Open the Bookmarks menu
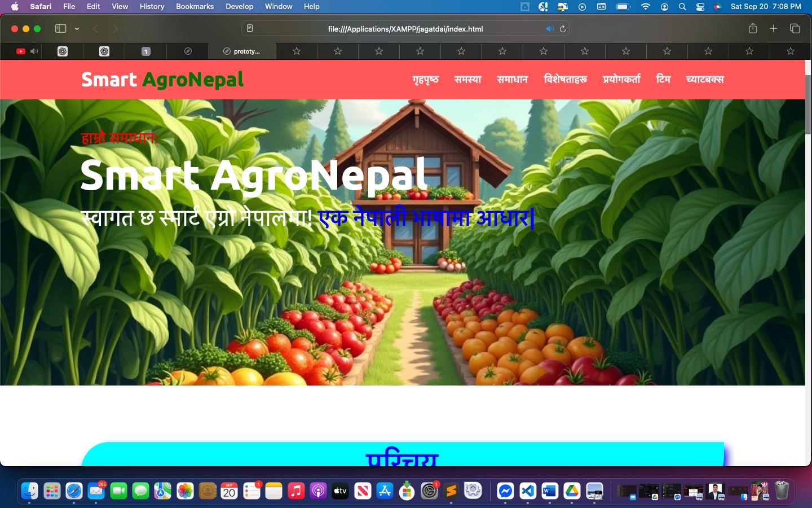The height and width of the screenshot is (508, 812). 195,7
